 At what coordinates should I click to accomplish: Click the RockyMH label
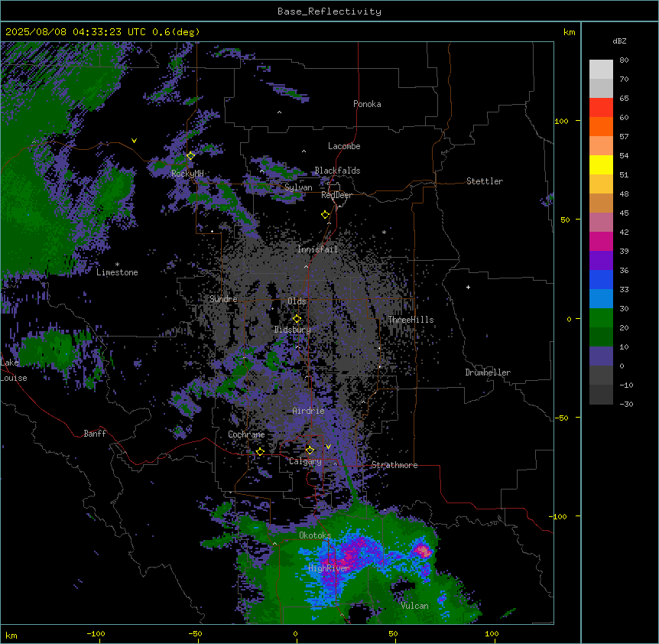187,174
